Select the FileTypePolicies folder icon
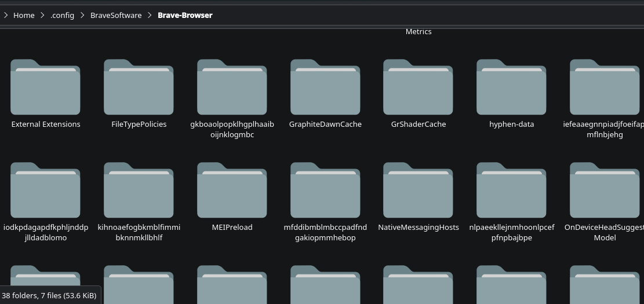 pyautogui.click(x=139, y=87)
